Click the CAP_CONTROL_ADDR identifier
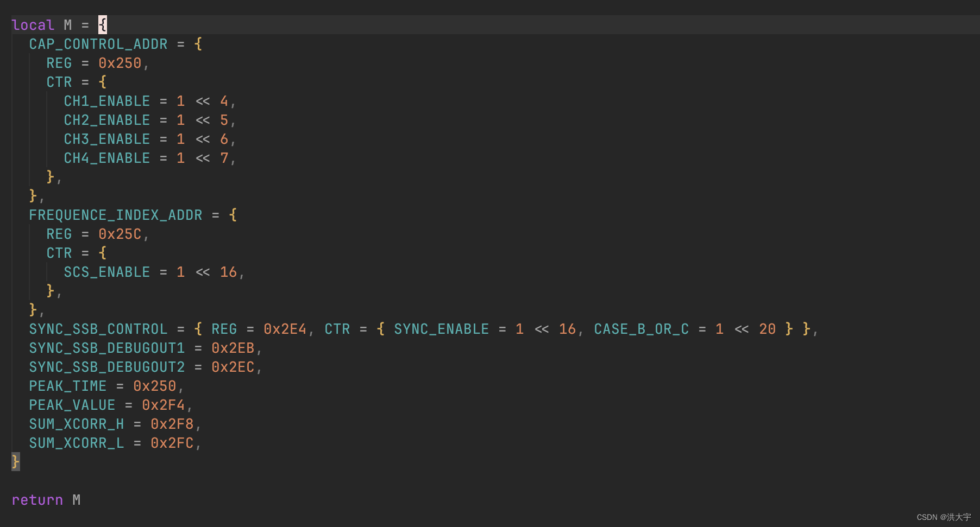 98,44
